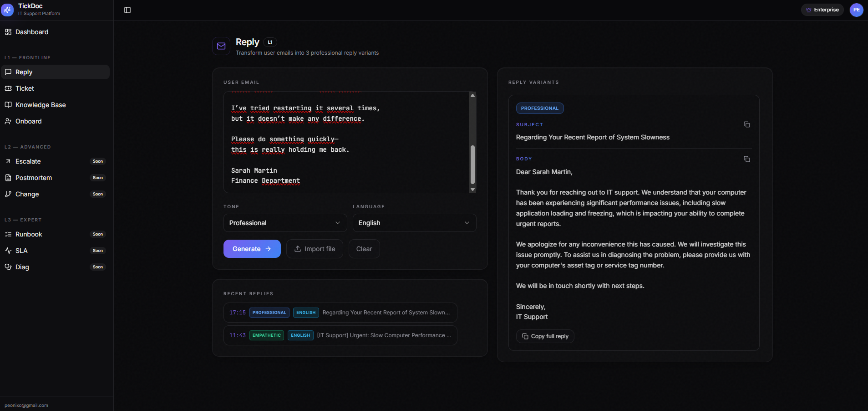Open the Tone dropdown set to Professional
This screenshot has height=411, width=868.
tap(285, 223)
